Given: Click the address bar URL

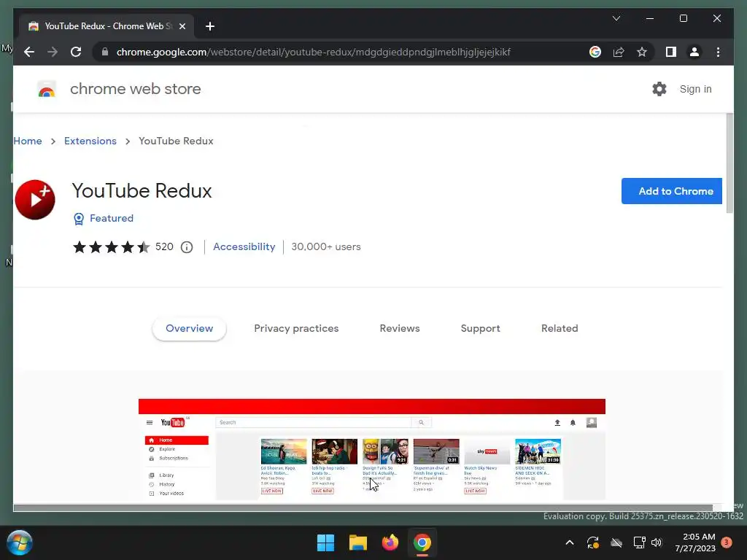Looking at the screenshot, I should tap(313, 52).
